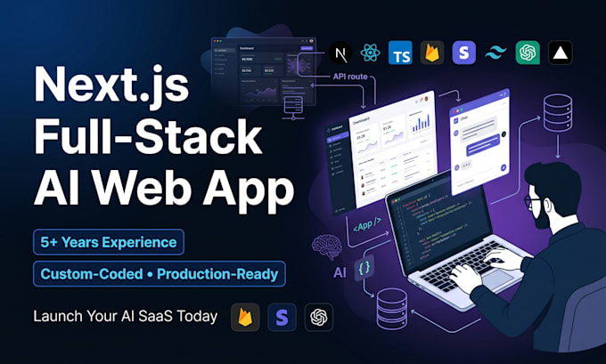Click the green OpenAI logo
This screenshot has width=606, height=364.
(528, 53)
